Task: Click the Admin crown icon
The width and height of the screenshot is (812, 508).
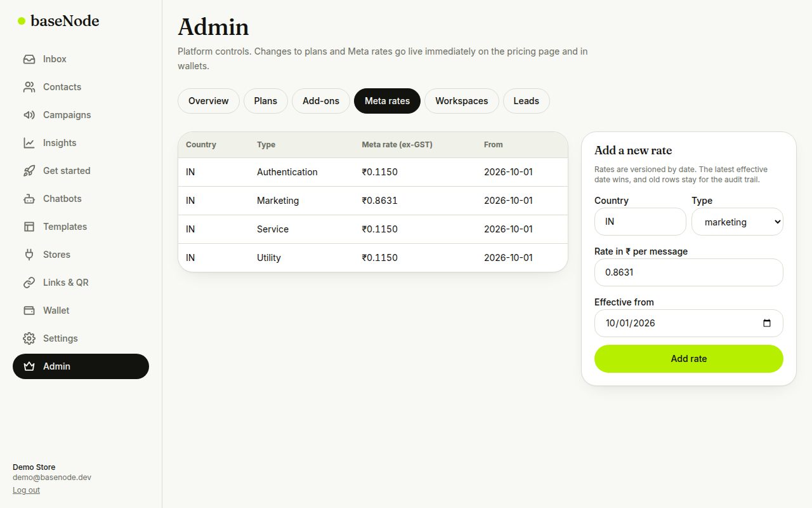Action: 29,366
